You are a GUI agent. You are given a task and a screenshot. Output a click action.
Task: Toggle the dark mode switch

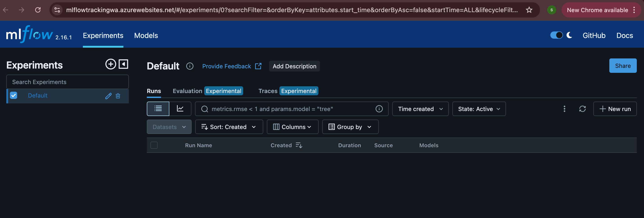coord(556,35)
